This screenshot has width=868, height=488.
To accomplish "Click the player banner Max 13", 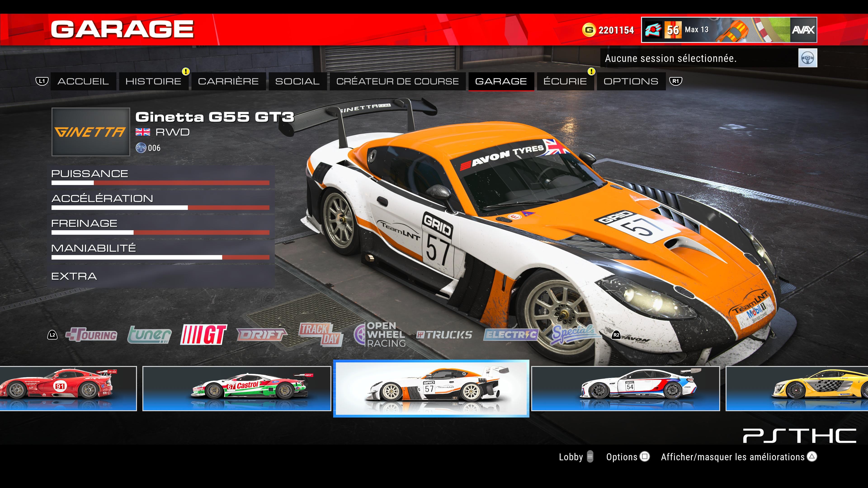I will 729,30.
